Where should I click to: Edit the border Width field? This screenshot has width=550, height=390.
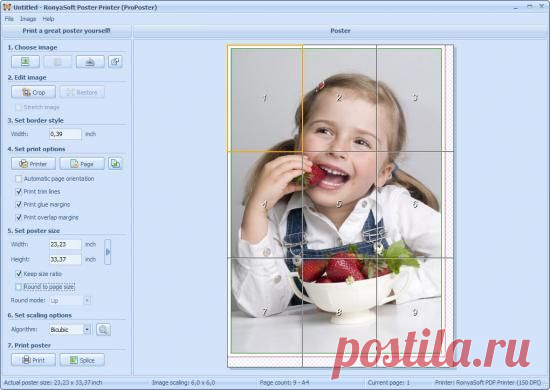coord(65,134)
